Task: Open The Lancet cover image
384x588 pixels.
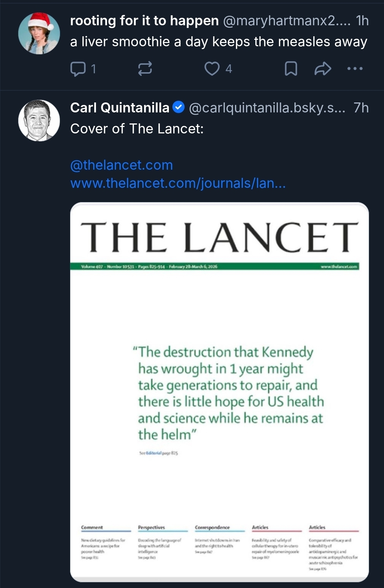Action: click(x=219, y=391)
